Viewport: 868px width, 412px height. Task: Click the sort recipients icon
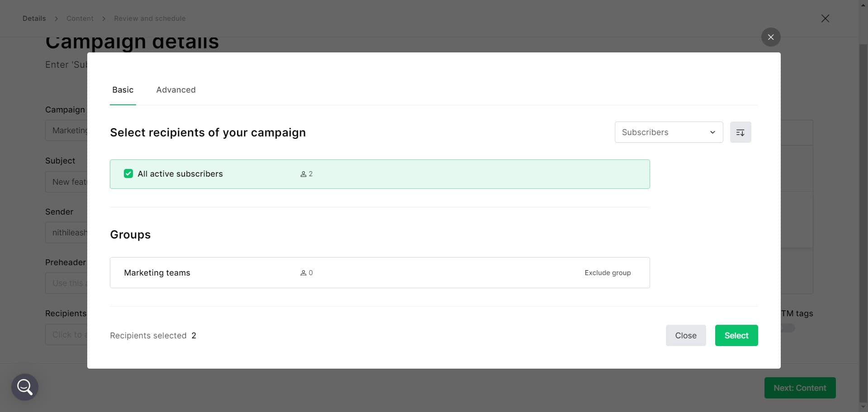point(741,132)
